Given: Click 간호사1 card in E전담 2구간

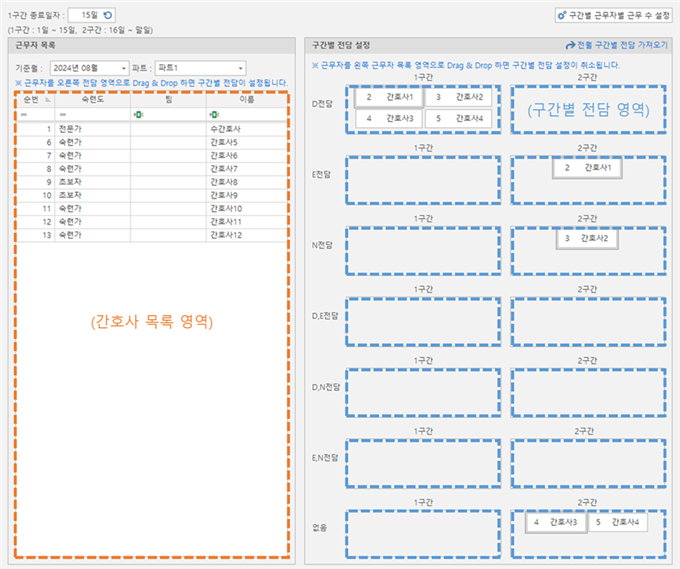Looking at the screenshot, I should pos(587,168).
